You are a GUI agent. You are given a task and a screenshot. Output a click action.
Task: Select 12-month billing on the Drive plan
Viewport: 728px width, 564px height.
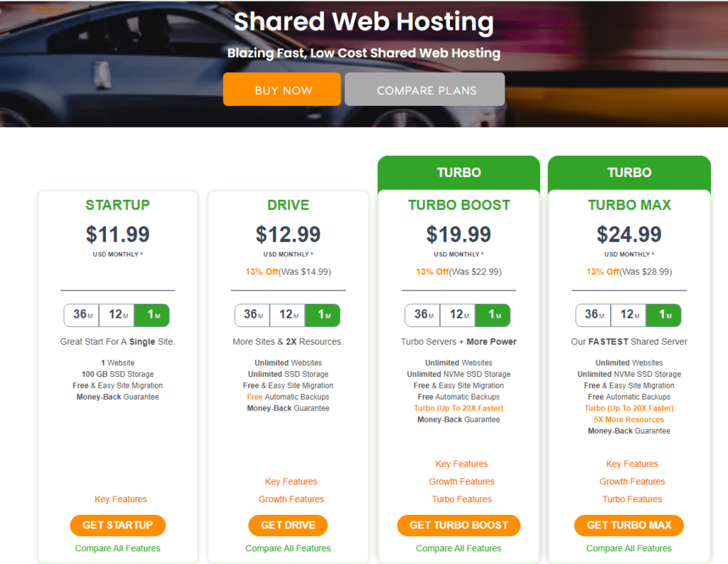coord(288,315)
